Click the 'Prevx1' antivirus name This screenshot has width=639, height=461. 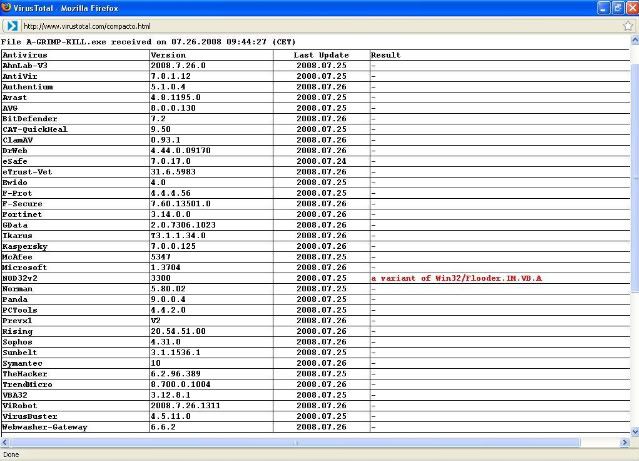coord(17,321)
